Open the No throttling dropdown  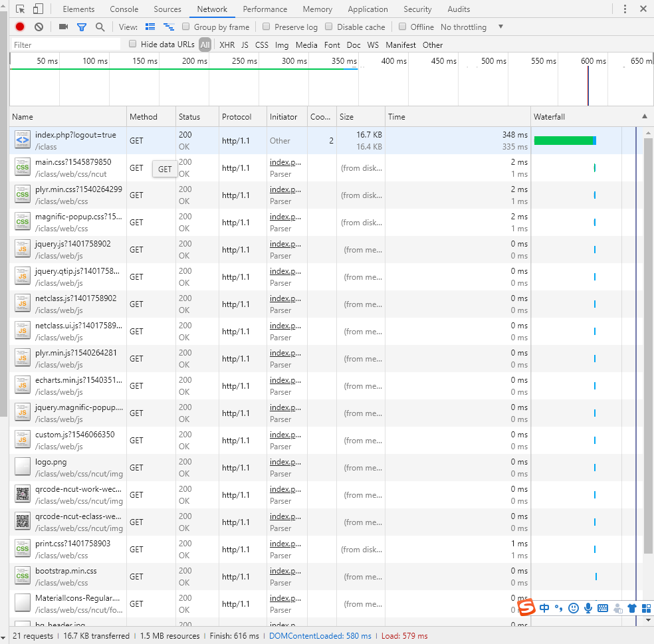(472, 27)
